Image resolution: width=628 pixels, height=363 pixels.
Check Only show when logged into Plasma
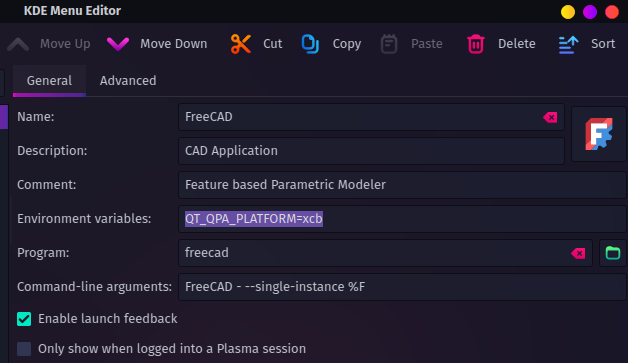click(24, 349)
